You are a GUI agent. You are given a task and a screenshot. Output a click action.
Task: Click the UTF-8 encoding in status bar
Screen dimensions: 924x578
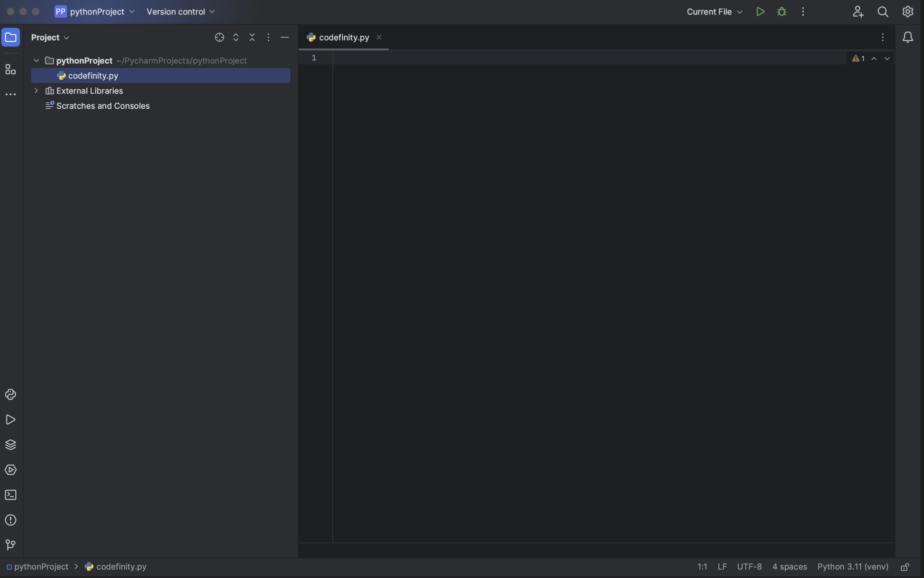click(x=749, y=567)
